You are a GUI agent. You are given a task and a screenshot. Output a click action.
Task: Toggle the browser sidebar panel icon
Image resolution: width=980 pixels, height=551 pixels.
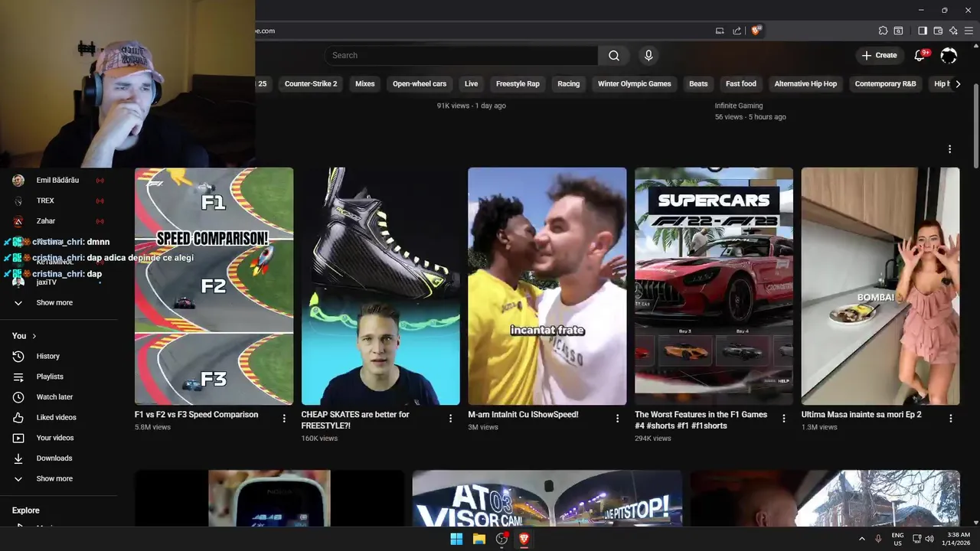923,31
